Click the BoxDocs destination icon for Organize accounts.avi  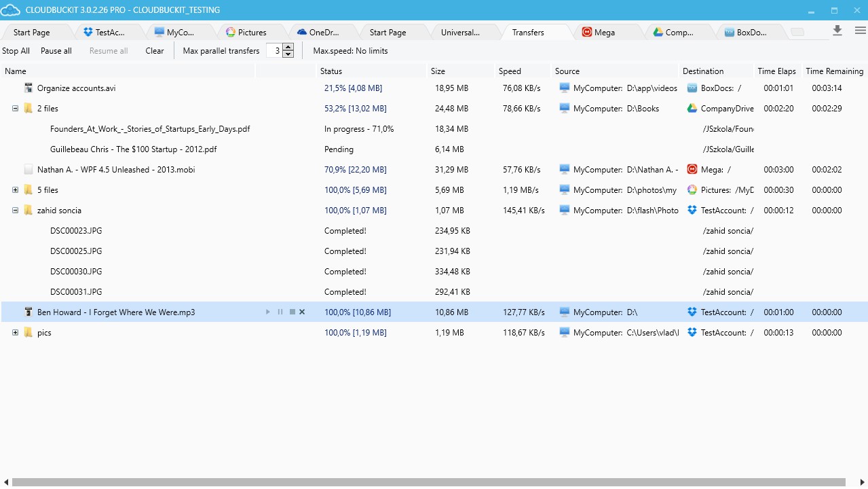(x=692, y=88)
